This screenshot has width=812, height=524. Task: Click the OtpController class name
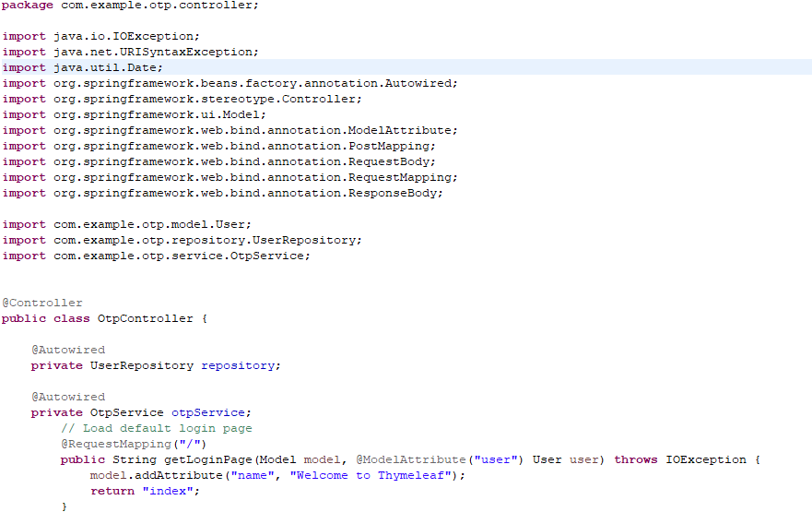(x=145, y=318)
